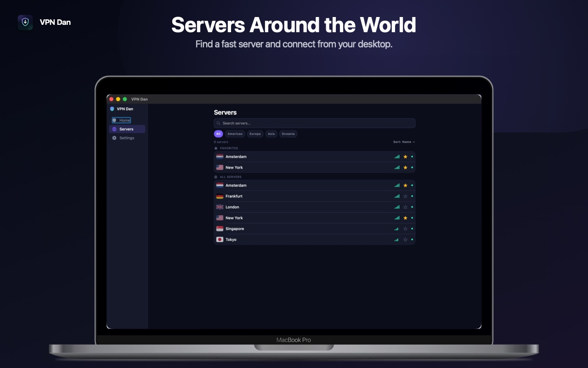Click Netherlands flag of Amsterdam in Favorites
The width and height of the screenshot is (588, 368).
[220, 157]
